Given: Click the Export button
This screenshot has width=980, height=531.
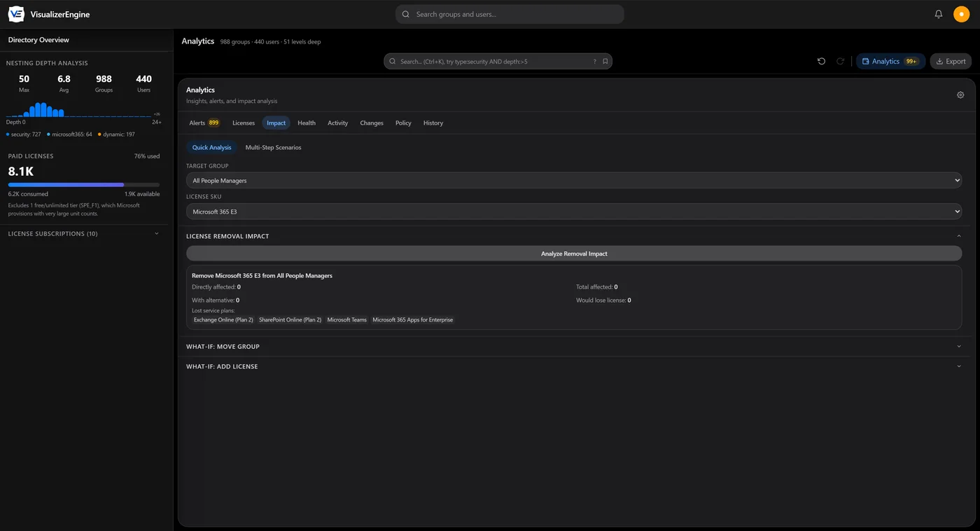Looking at the screenshot, I should pos(951,62).
